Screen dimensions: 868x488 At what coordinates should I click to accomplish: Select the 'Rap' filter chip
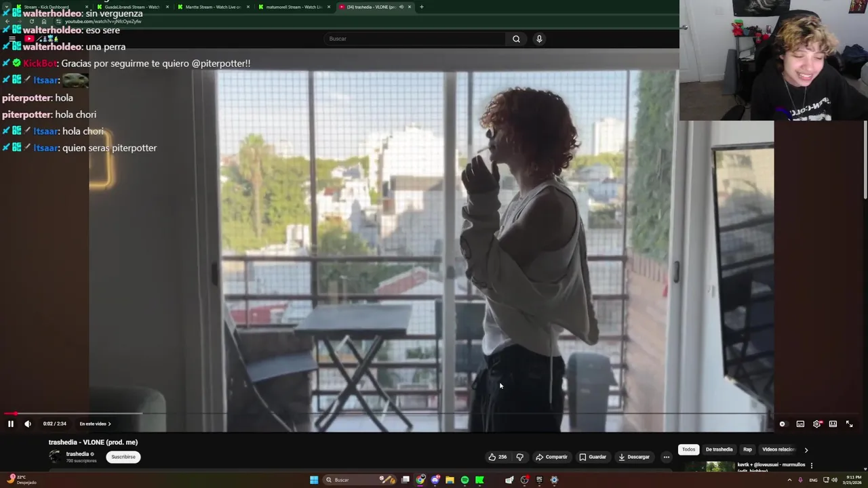(x=747, y=449)
